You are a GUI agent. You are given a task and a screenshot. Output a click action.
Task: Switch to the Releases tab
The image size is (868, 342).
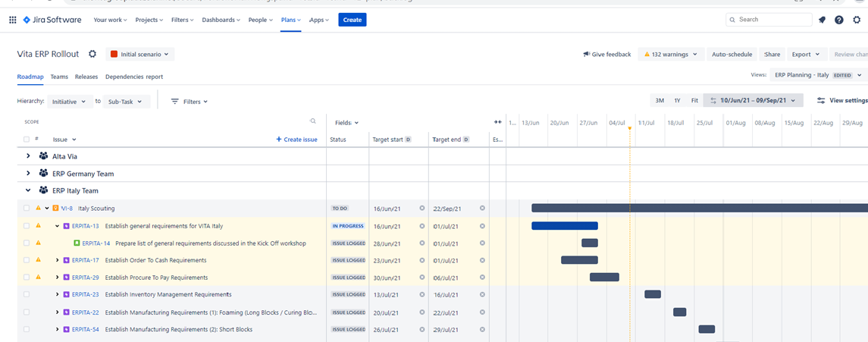86,77
